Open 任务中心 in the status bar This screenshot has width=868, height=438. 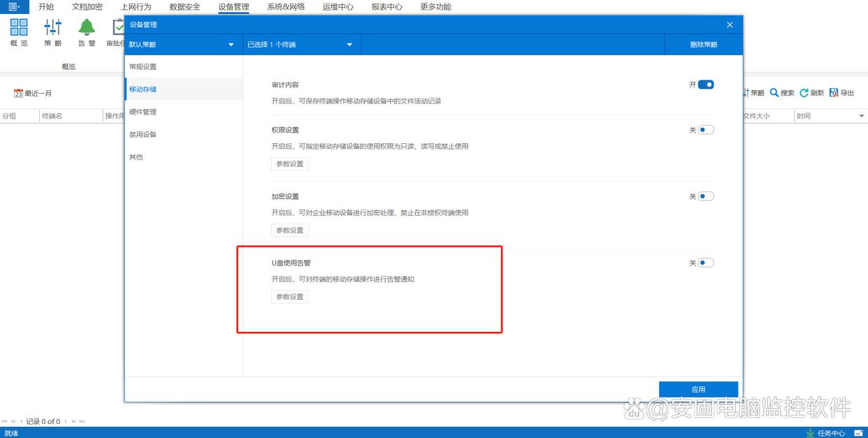825,433
